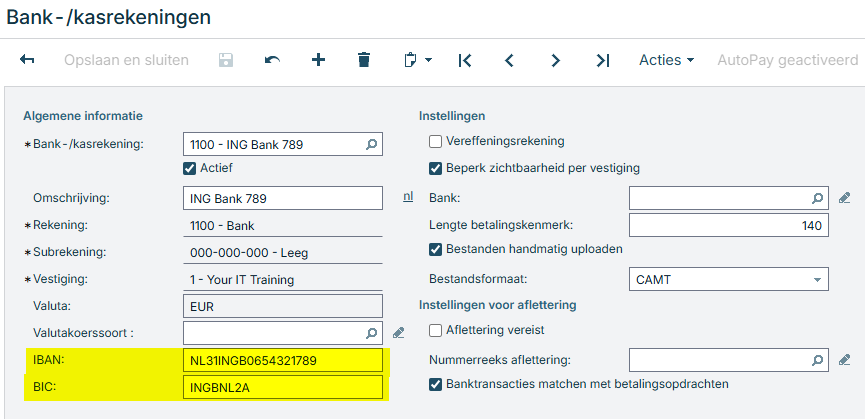Open lookup magnifier for Nummerreeks aflettering

818,360
